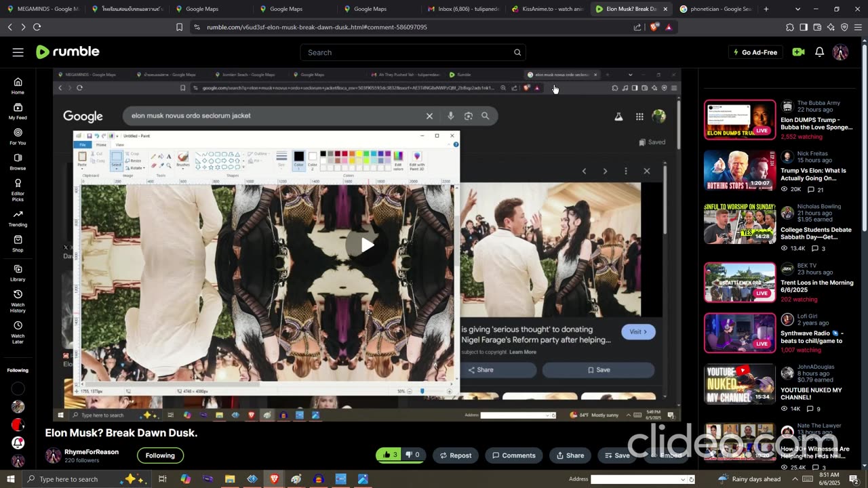868x488 pixels.
Task: Open the Synthwave Radio live thumbnail
Action: 740,333
